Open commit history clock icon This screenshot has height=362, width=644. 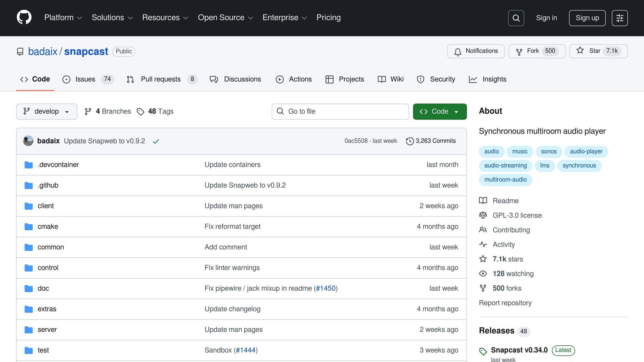coord(409,141)
